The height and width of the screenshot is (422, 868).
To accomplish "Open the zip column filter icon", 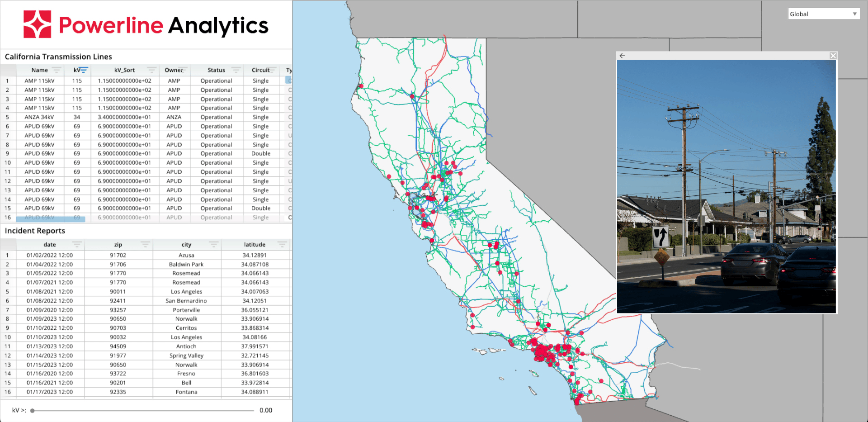I will (145, 245).
